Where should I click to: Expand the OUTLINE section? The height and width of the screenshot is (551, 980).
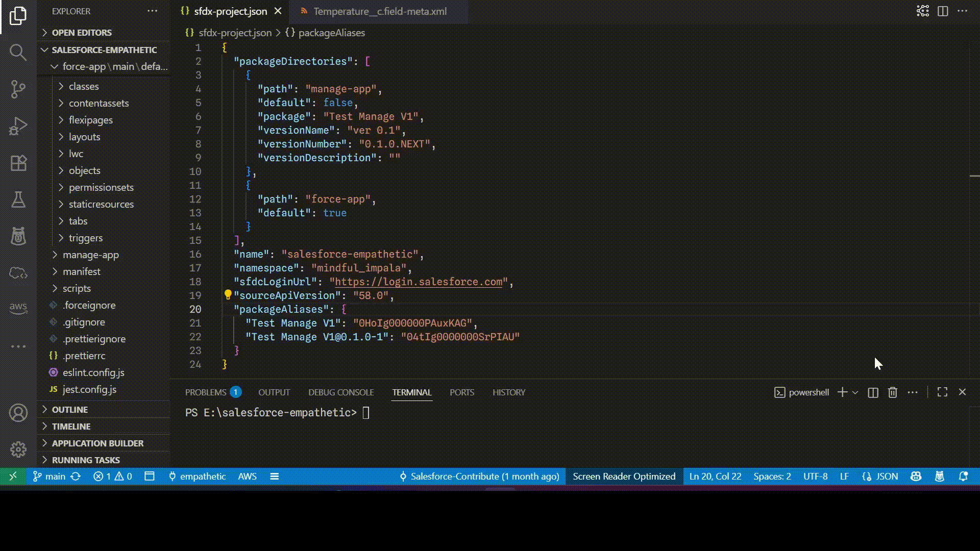coord(69,410)
